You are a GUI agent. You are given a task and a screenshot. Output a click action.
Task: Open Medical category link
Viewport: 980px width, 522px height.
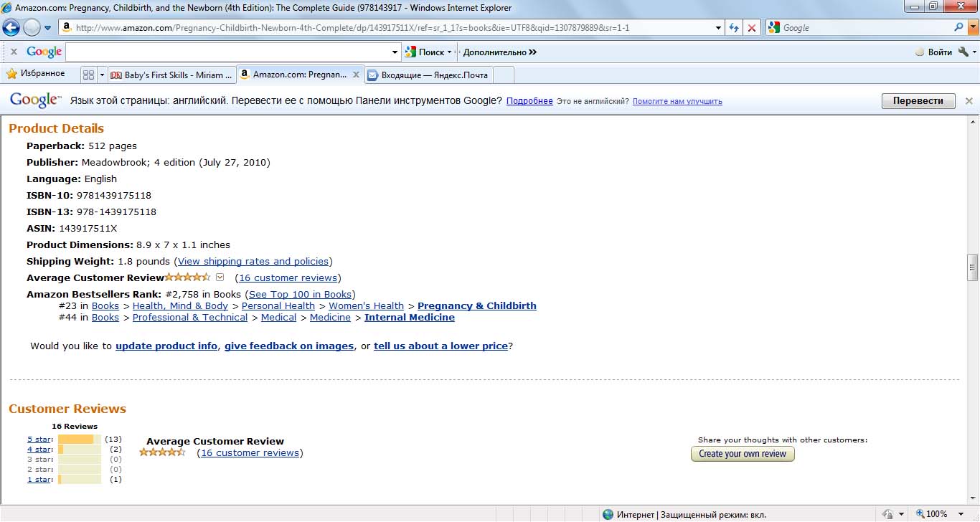click(279, 318)
